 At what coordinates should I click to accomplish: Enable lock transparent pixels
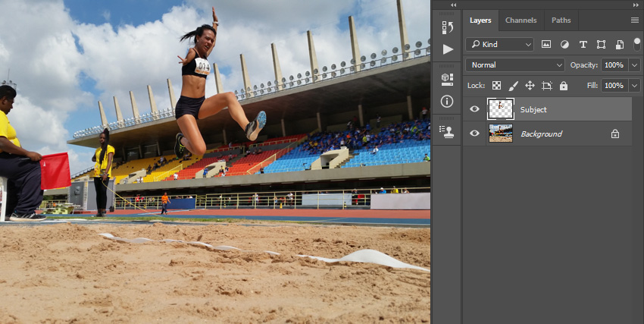[496, 86]
